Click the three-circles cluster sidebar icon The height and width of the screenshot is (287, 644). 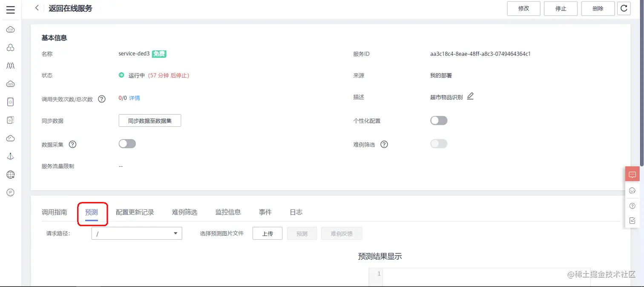tap(11, 48)
